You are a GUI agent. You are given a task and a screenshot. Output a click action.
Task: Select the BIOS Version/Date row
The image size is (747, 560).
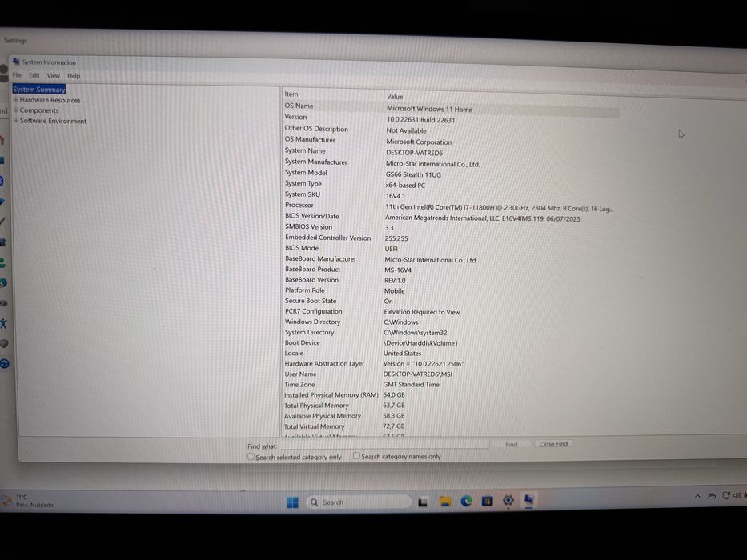click(x=451, y=217)
